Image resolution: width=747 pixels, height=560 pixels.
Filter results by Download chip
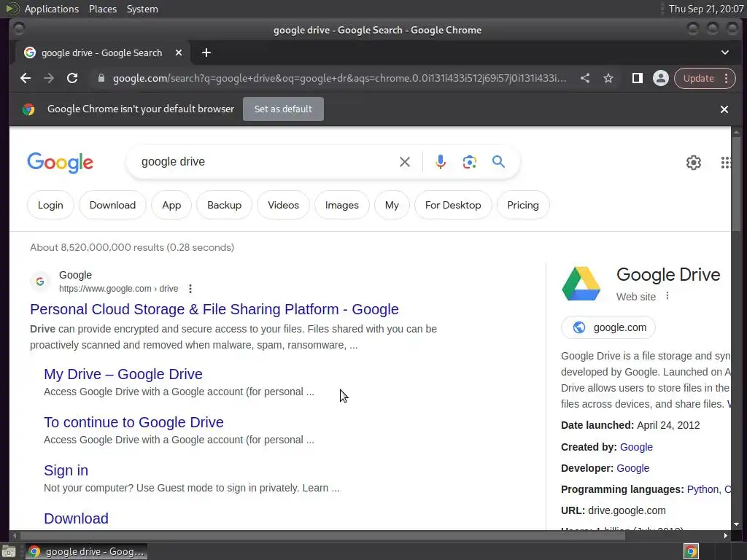coord(112,205)
